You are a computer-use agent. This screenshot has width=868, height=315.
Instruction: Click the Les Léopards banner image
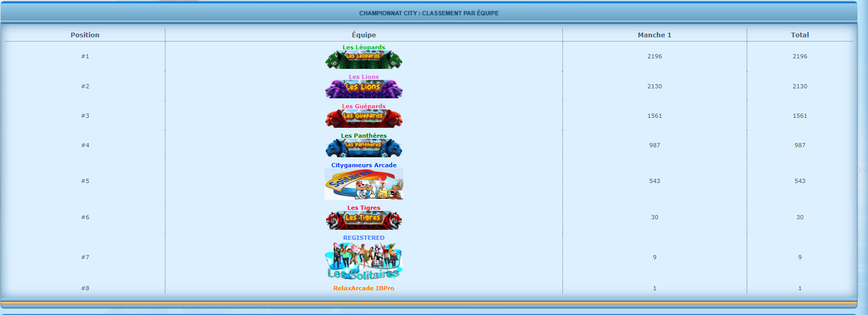363,60
